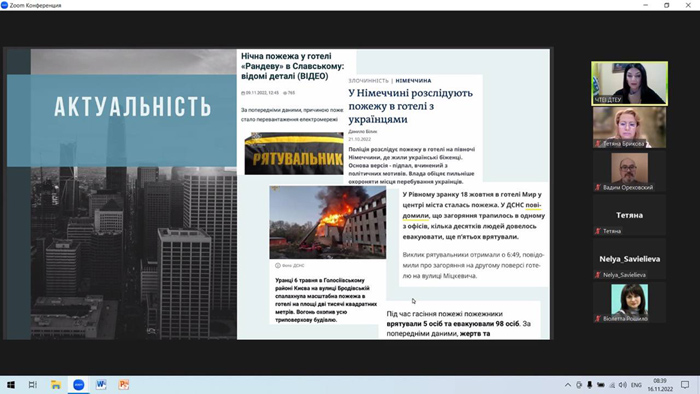Open the clock and date flyout

click(x=660, y=385)
